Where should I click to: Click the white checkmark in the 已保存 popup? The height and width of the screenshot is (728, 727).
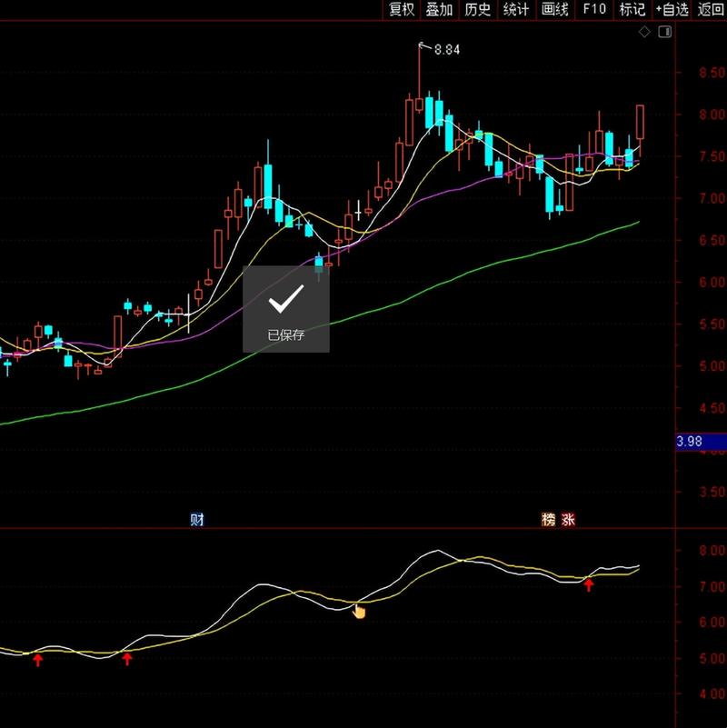[285, 298]
